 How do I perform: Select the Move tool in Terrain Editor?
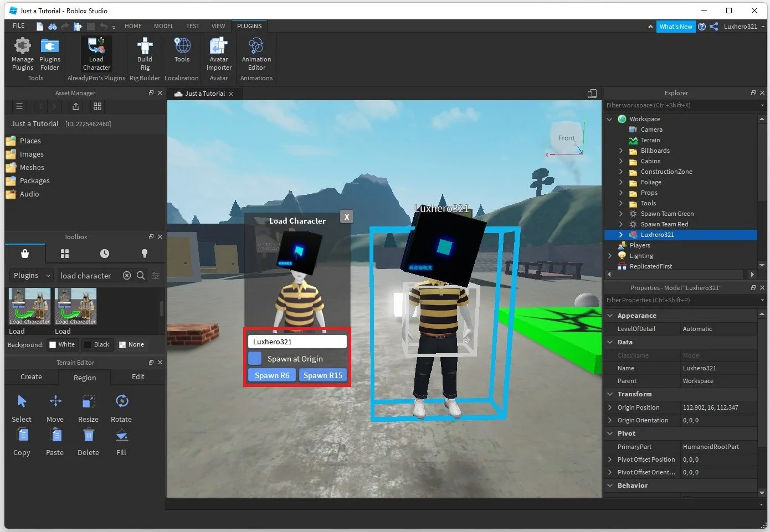click(x=55, y=408)
